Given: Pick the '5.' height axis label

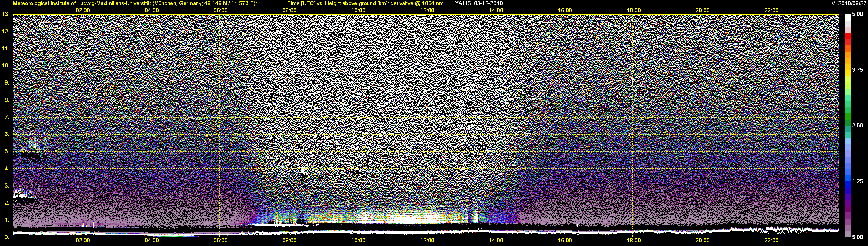Looking at the screenshot, I should [7, 151].
